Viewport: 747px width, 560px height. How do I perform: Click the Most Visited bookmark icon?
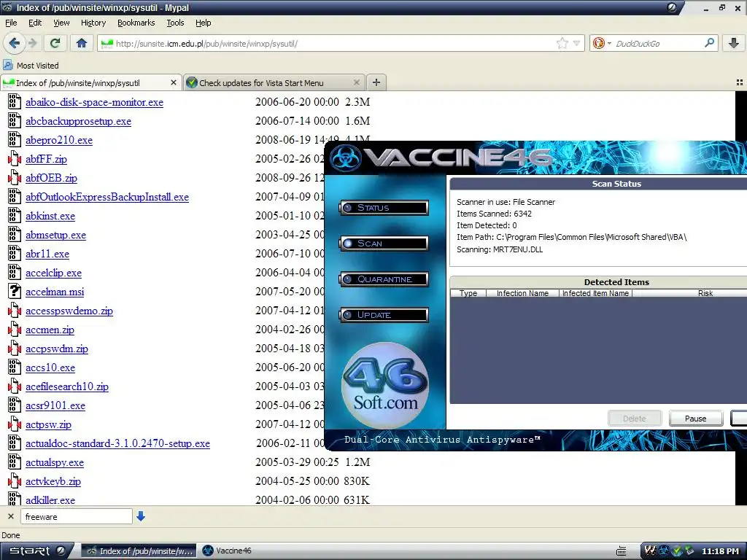[x=7, y=65]
